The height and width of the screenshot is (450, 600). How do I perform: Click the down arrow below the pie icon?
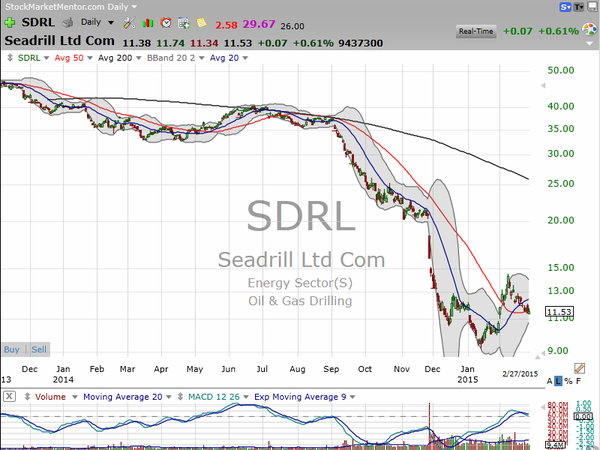[x=590, y=44]
